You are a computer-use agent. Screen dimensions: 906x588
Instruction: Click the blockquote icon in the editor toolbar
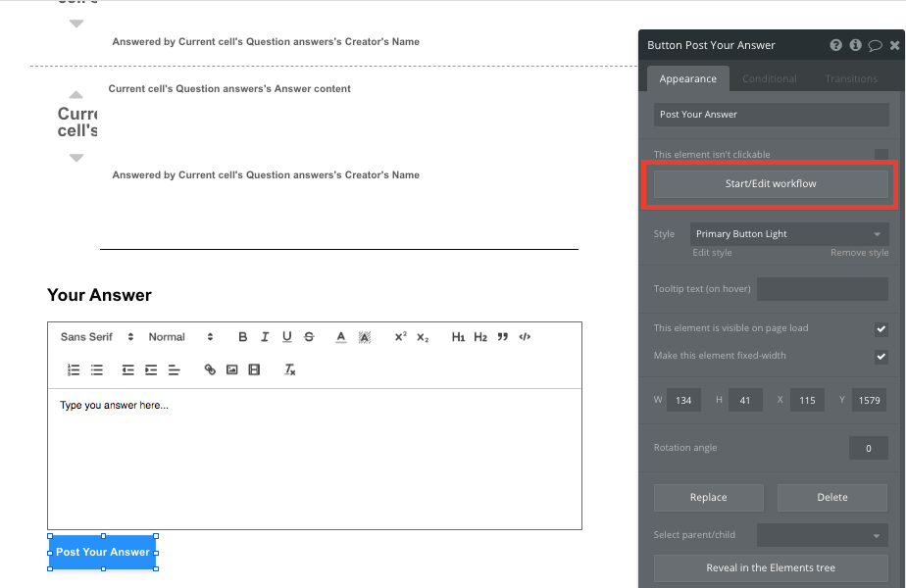pos(501,336)
